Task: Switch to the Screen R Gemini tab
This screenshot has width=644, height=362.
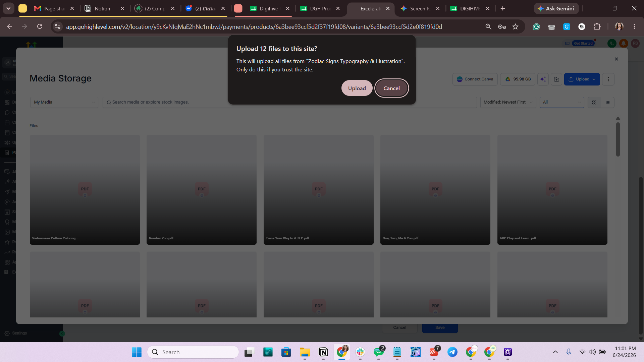Action: tap(420, 8)
